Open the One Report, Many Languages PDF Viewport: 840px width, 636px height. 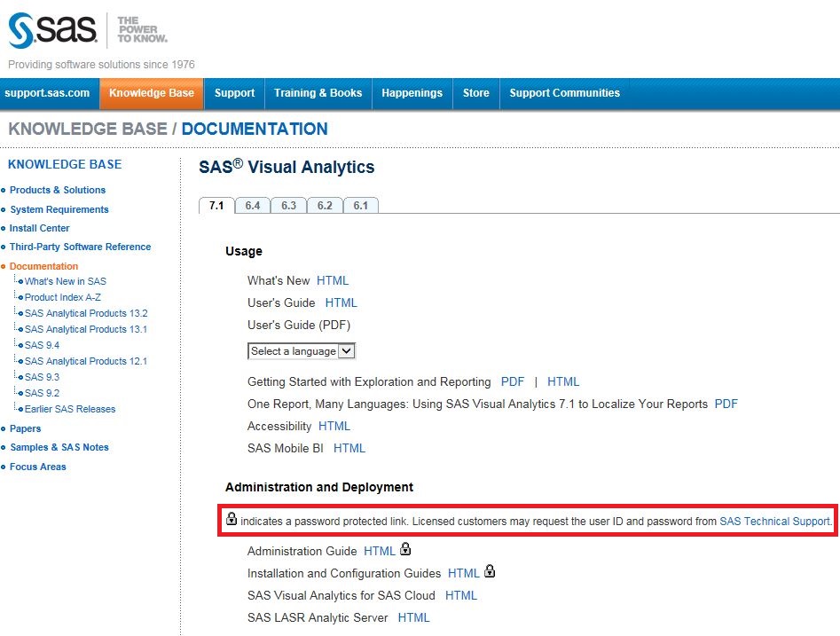pyautogui.click(x=726, y=404)
